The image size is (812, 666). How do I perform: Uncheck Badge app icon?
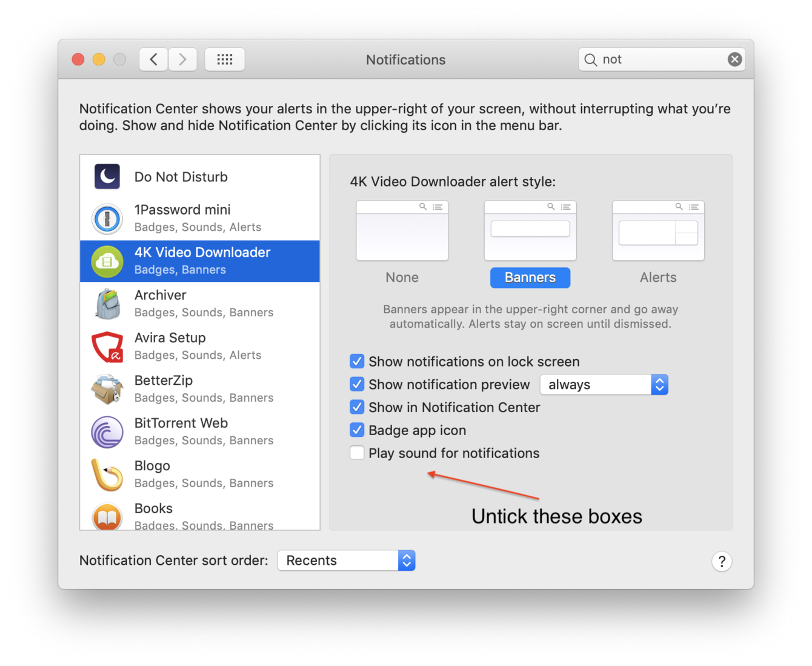(x=357, y=430)
